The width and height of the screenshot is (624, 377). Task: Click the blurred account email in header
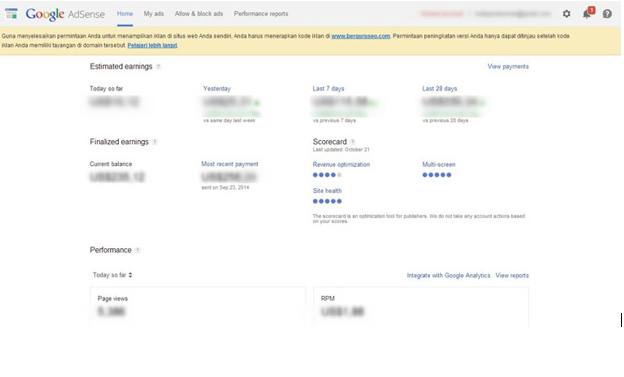(513, 14)
